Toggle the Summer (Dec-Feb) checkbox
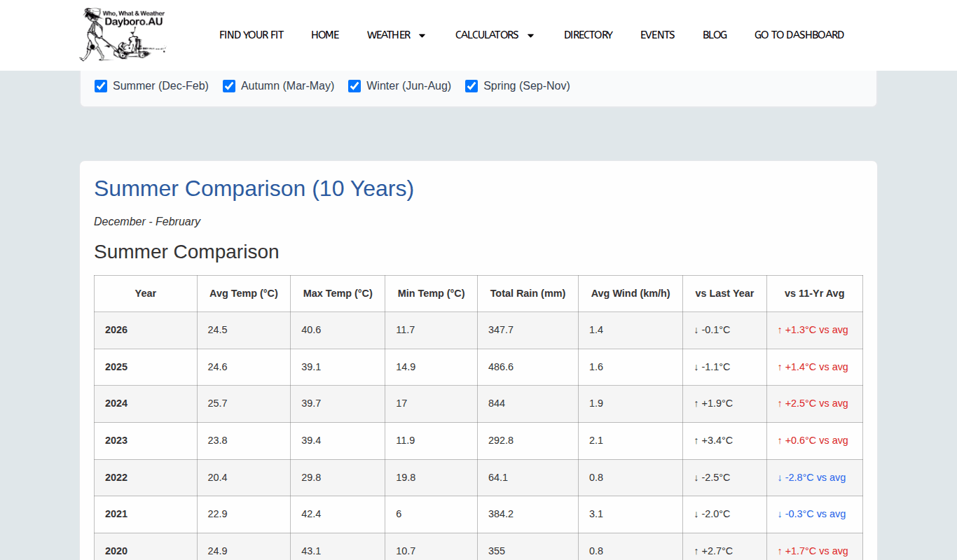957x560 pixels. tap(101, 86)
